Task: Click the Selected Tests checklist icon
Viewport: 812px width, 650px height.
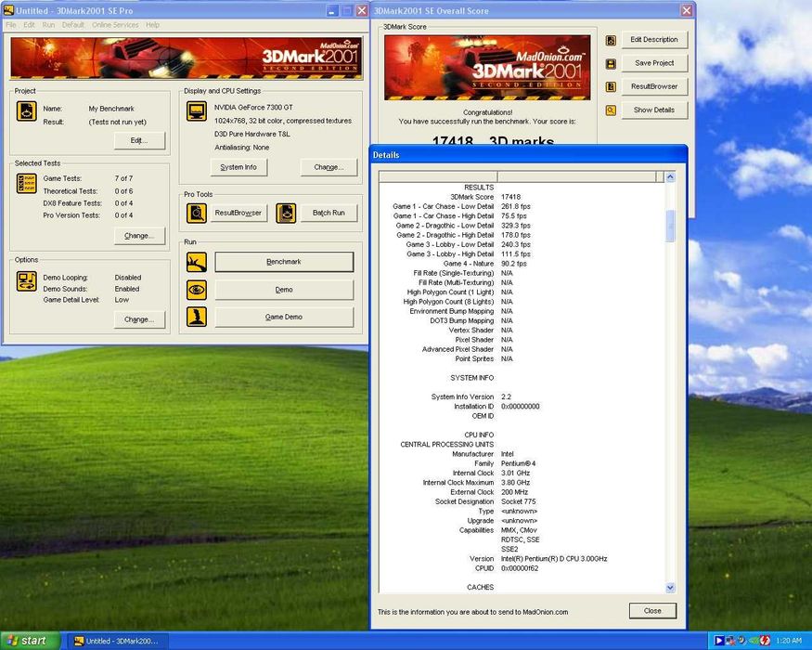Action: (x=26, y=183)
